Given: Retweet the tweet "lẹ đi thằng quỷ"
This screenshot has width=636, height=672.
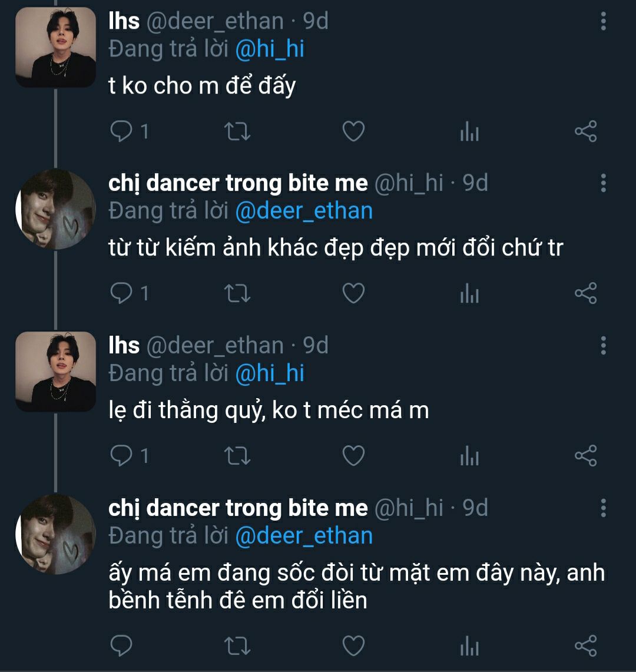Looking at the screenshot, I should pos(238,455).
